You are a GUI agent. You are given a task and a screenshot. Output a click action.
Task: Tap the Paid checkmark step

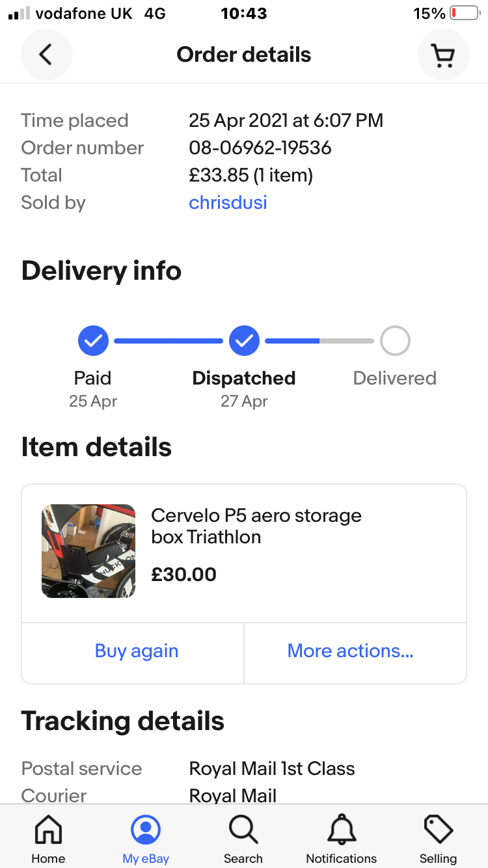click(93, 341)
